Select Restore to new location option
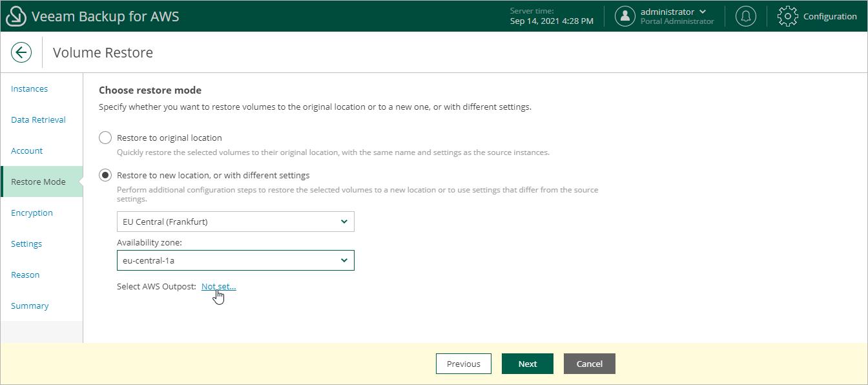 point(104,175)
